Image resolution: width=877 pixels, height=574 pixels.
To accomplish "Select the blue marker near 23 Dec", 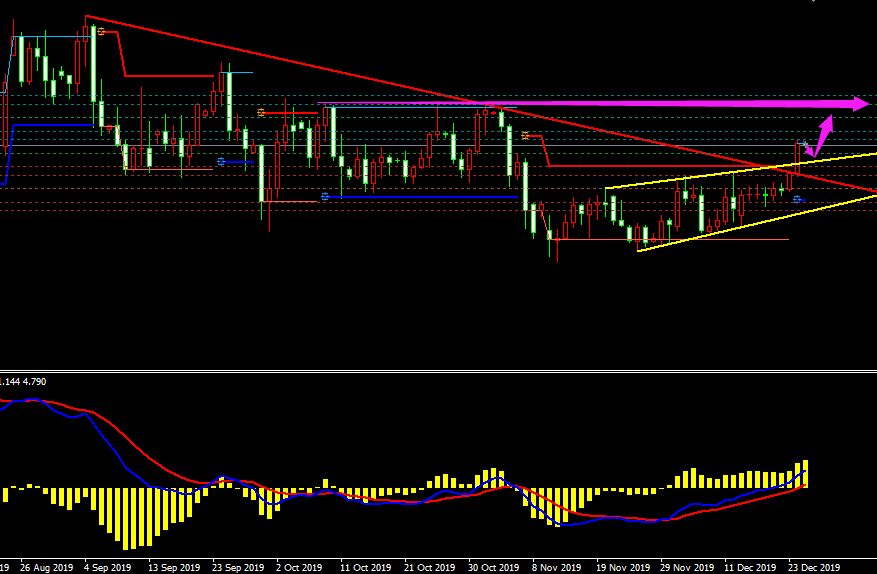I will point(797,200).
